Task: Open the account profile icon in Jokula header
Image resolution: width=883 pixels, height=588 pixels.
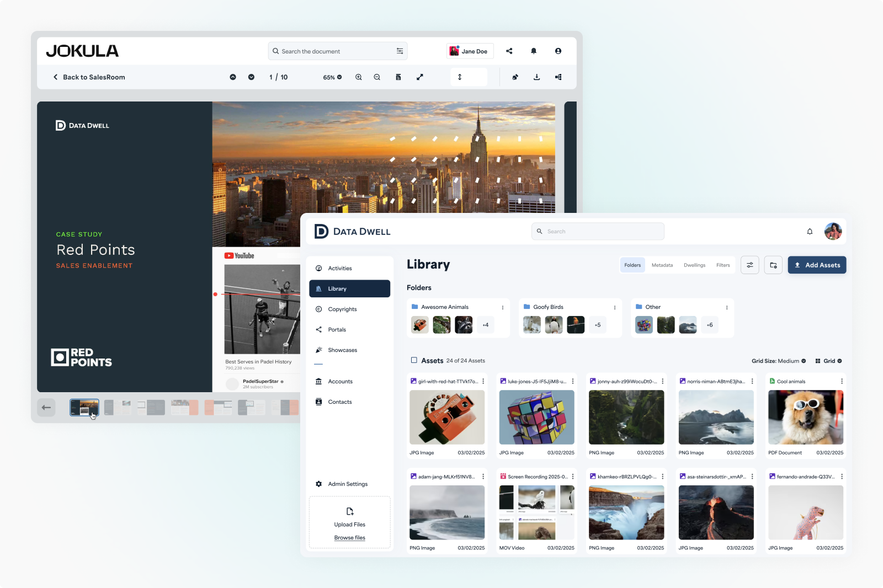Action: [558, 51]
